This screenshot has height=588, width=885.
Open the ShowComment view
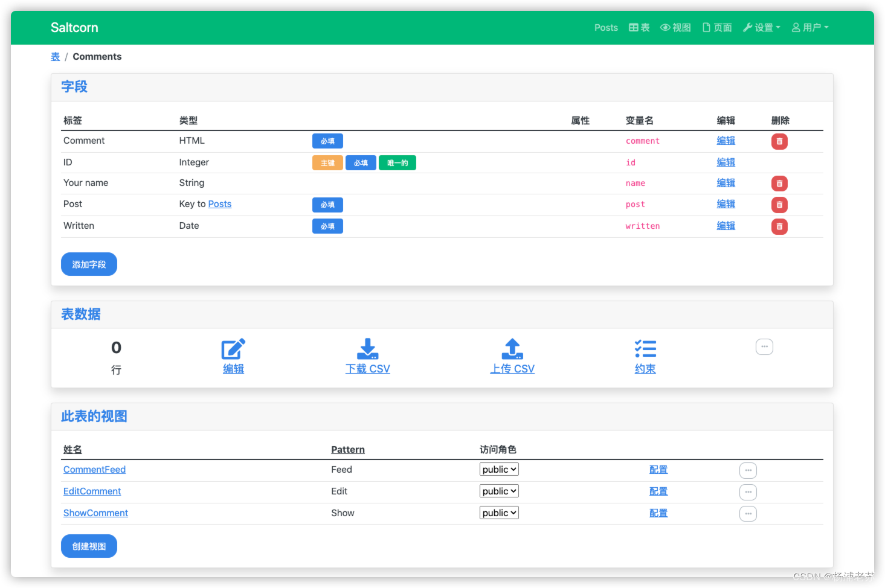coord(95,513)
